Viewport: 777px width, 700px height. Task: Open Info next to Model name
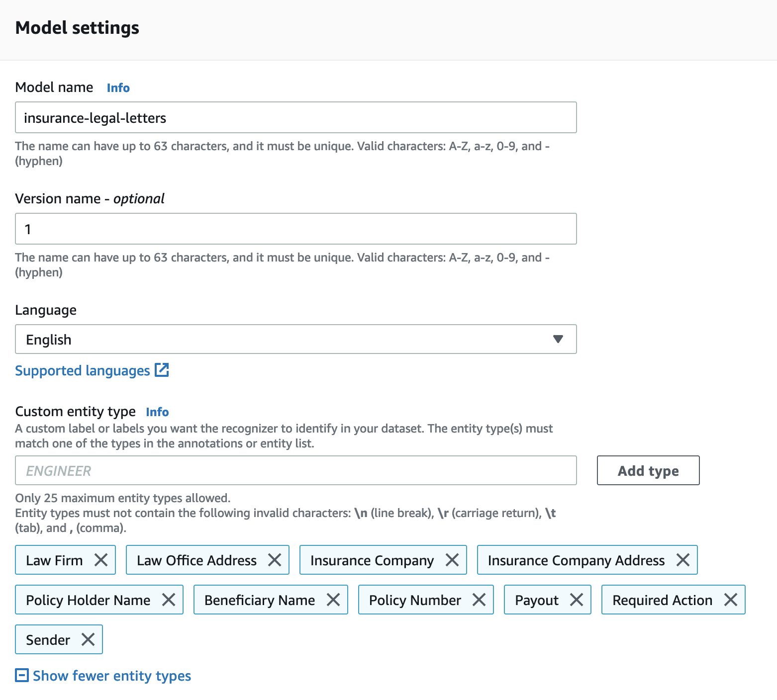[x=118, y=88]
